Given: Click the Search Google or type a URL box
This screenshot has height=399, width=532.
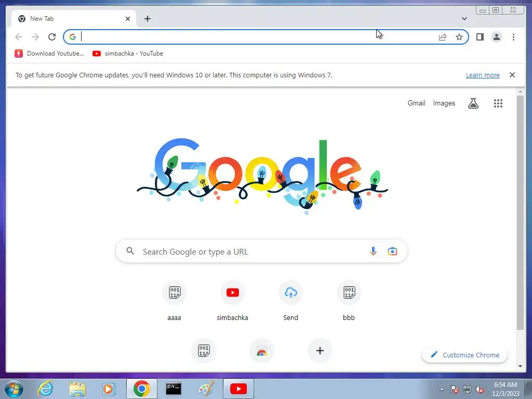Looking at the screenshot, I should (x=261, y=251).
